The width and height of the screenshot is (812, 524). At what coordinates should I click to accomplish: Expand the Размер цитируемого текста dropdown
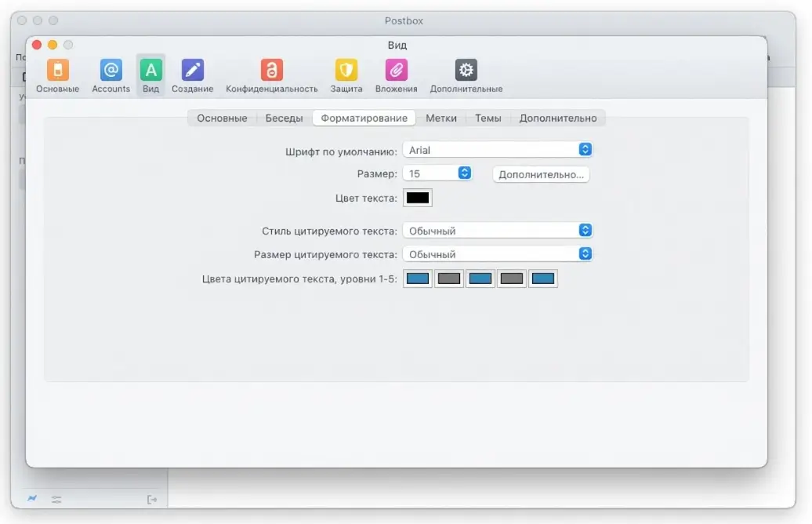tap(498, 254)
